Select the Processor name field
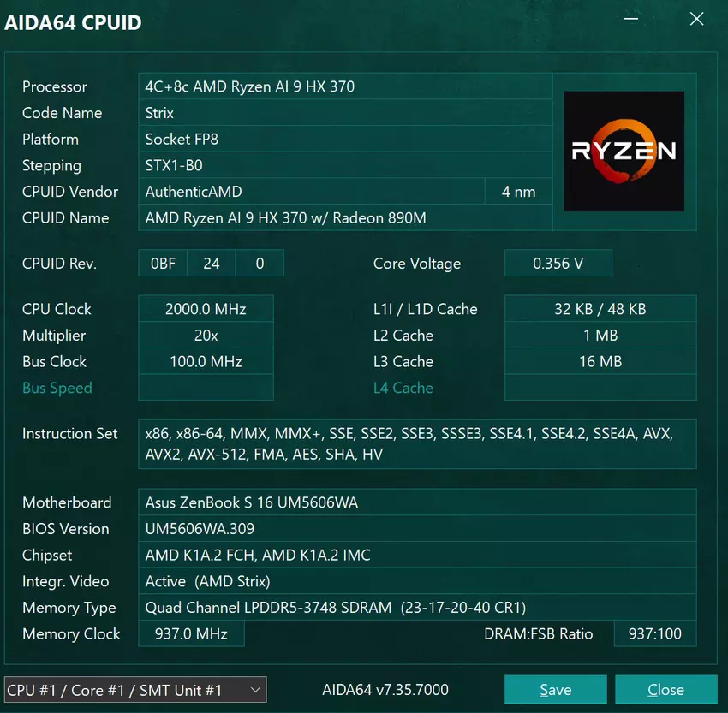 pyautogui.click(x=345, y=86)
